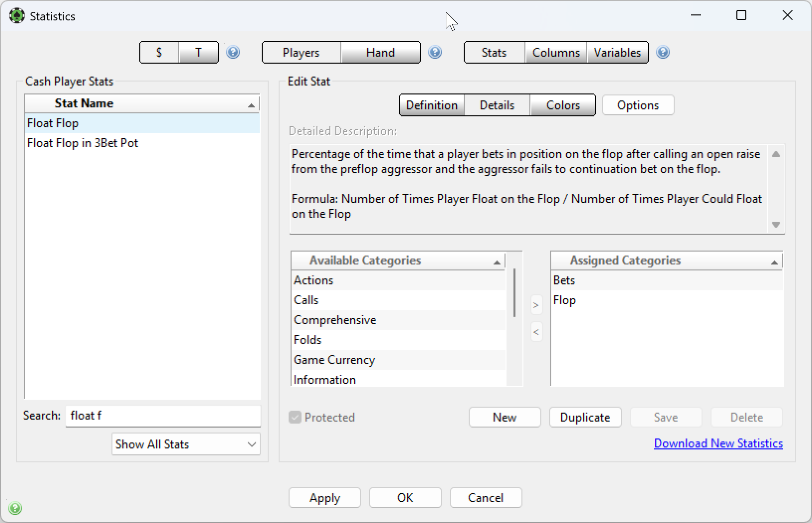The image size is (812, 523).
Task: Open the Show All Stats dropdown
Action: pyautogui.click(x=186, y=444)
